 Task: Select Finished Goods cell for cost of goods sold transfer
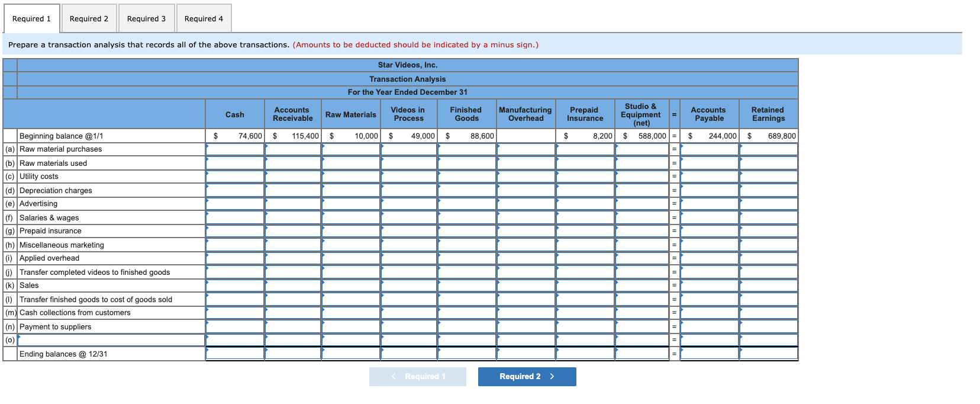pos(467,299)
